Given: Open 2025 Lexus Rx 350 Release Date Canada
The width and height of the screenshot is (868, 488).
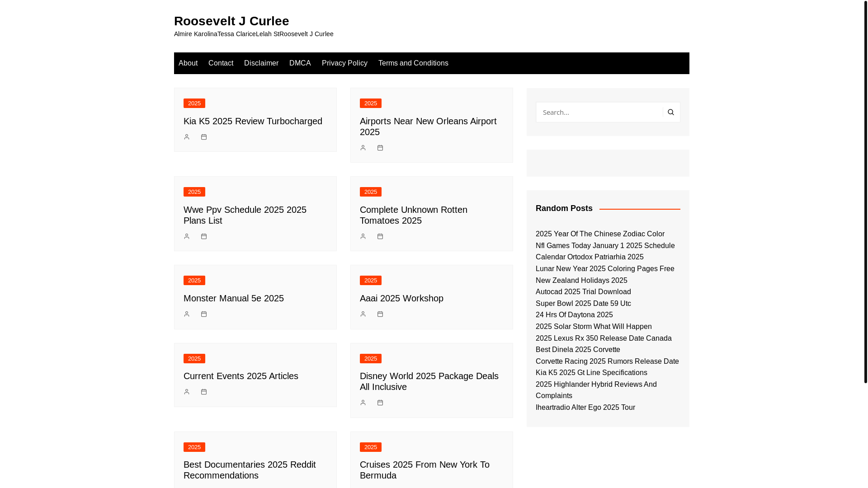Looking at the screenshot, I should [x=604, y=338].
